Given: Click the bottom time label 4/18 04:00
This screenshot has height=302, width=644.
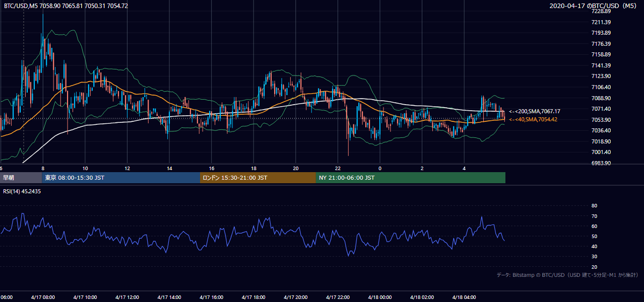Looking at the screenshot, I should pos(464,297).
